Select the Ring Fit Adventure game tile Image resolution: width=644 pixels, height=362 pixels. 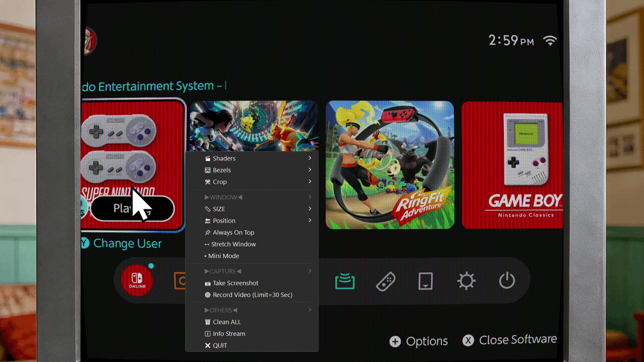tap(389, 165)
